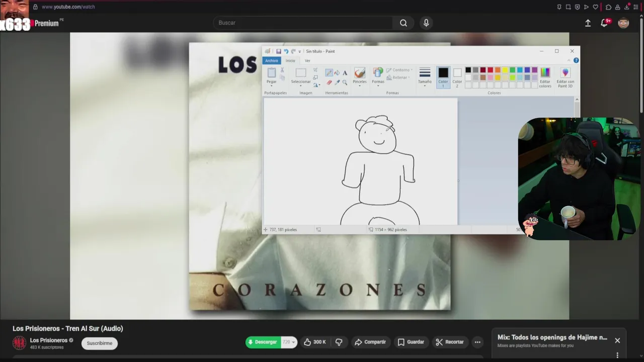
Task: Pick the yellow color swatch
Action: pos(505,70)
